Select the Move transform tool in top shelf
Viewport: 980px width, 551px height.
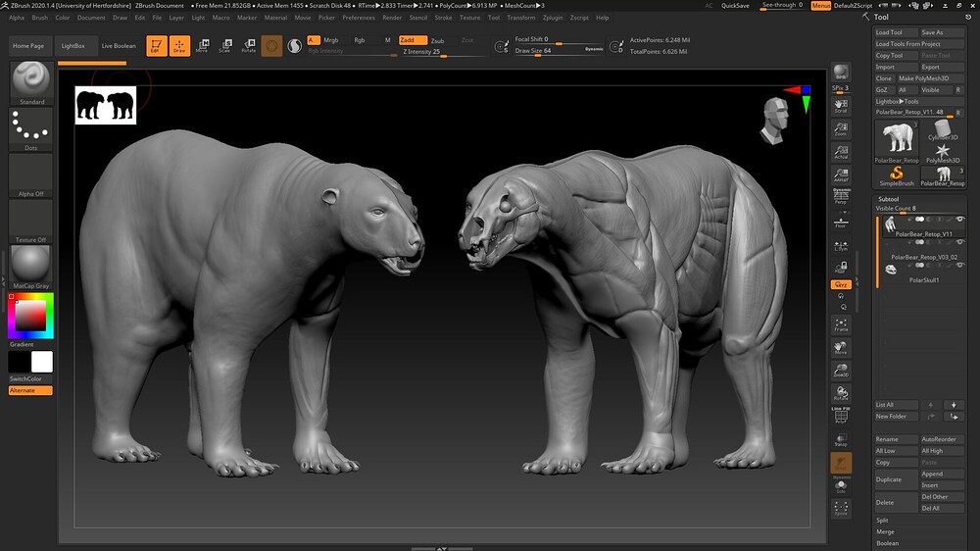202,46
